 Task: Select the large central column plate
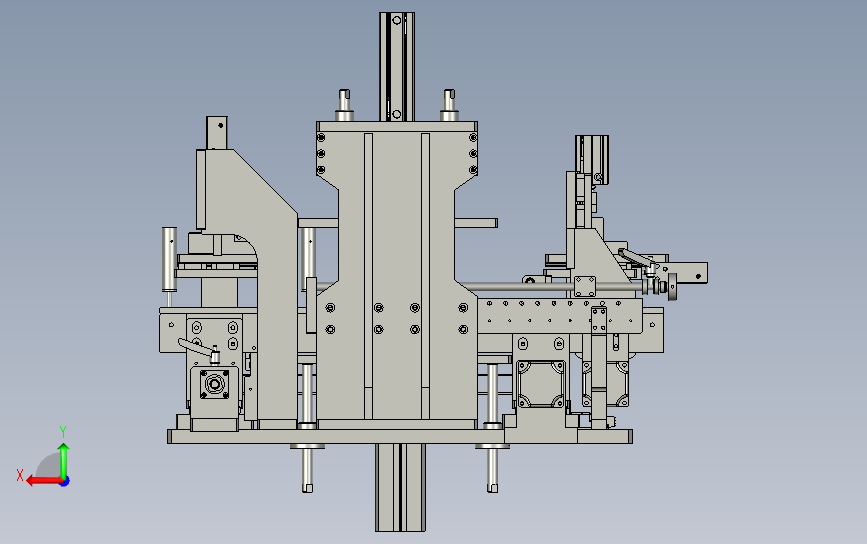pos(396,276)
